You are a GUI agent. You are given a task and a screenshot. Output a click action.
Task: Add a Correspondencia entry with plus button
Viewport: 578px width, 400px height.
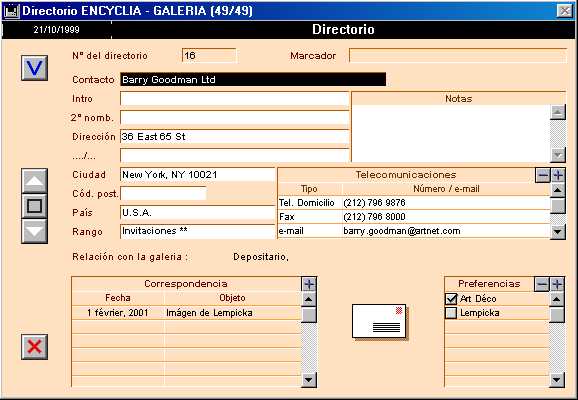[309, 284]
